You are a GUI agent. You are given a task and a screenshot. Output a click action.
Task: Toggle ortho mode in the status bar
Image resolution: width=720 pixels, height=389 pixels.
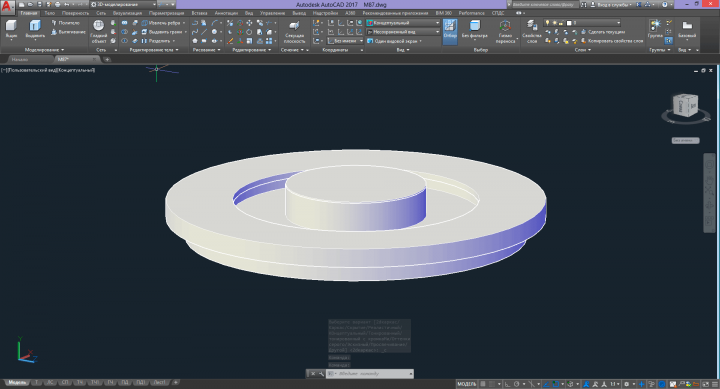click(507, 384)
